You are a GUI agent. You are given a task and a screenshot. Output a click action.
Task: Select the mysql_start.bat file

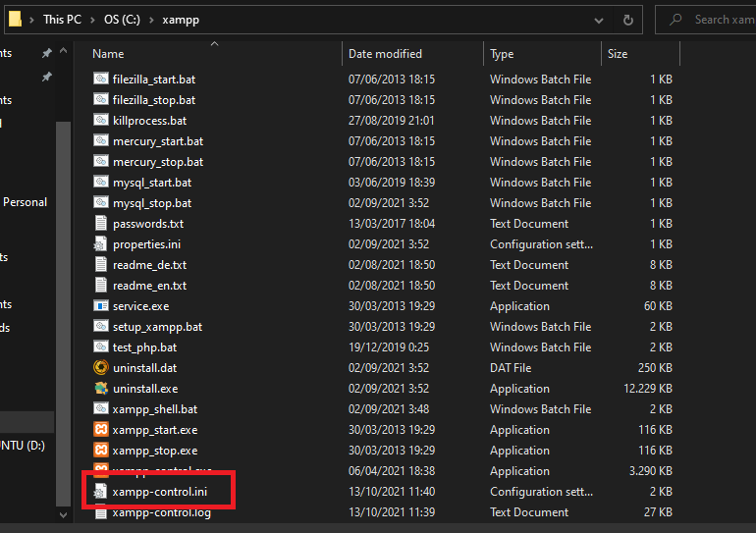(152, 183)
